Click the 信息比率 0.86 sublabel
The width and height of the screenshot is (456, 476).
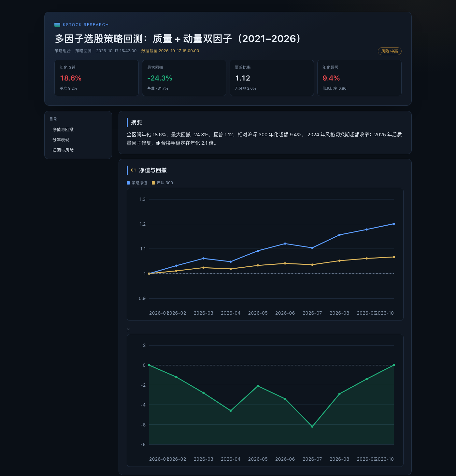point(334,88)
